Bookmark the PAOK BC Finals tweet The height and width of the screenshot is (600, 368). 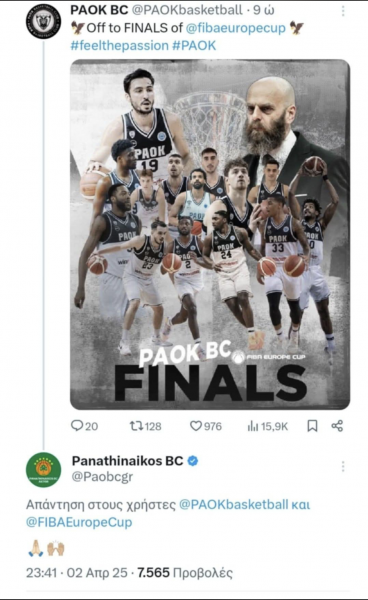(x=312, y=426)
